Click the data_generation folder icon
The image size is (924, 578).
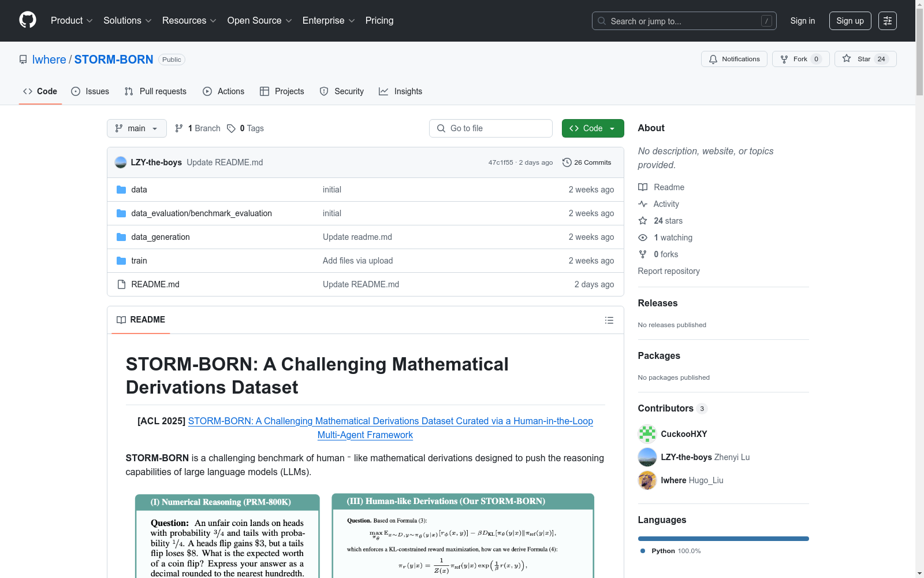point(121,237)
